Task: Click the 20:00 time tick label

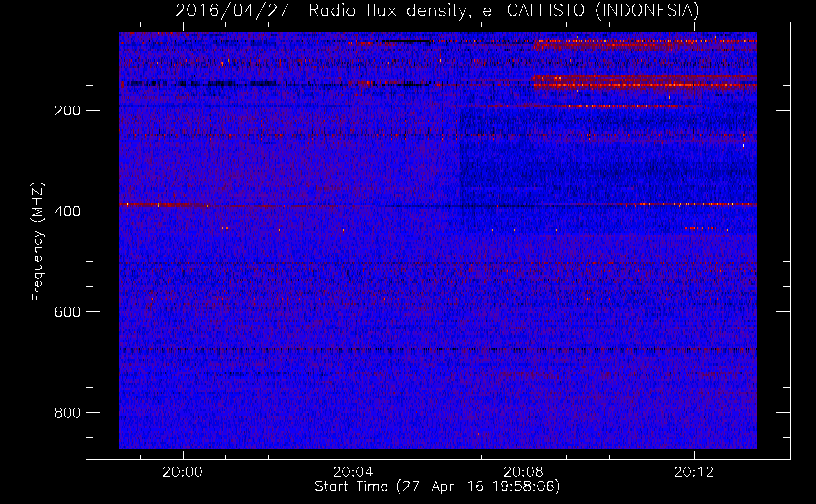Action: [182, 472]
